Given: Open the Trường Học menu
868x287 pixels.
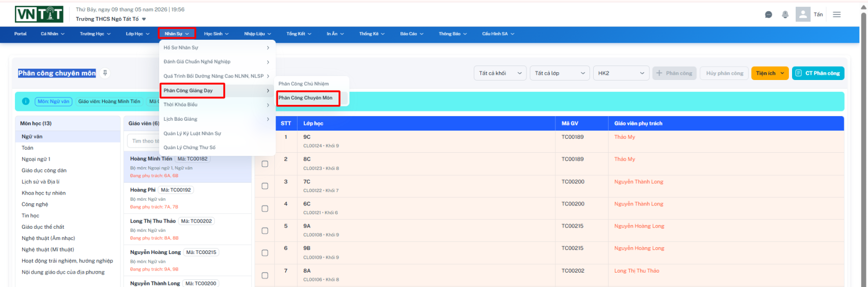Looking at the screenshot, I should 95,34.
